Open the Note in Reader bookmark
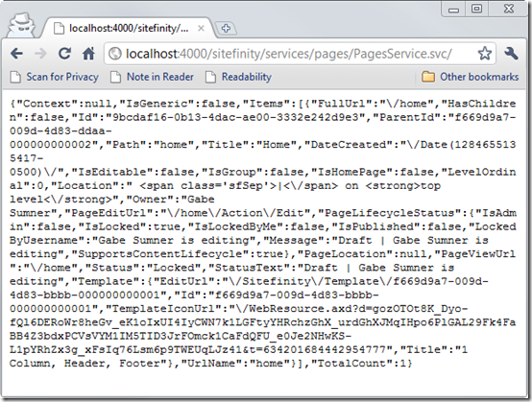This screenshot has width=532, height=402. pyautogui.click(x=152, y=77)
